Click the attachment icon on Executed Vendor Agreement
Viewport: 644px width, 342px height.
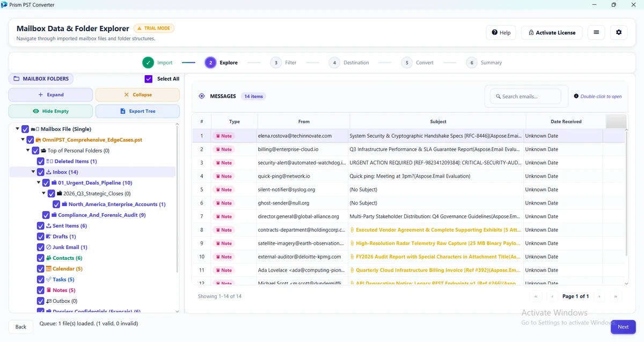click(352, 230)
